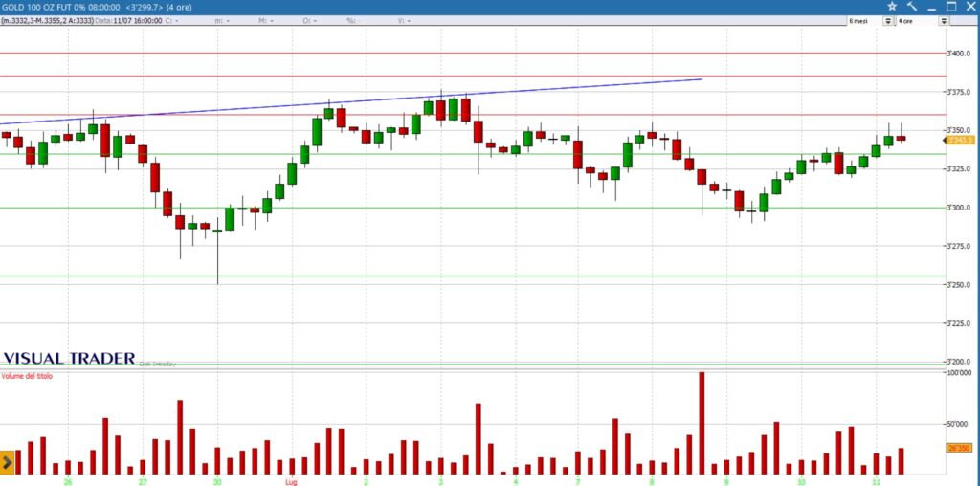Click the 3'275.0 price axis label
The image size is (980, 486).
(958, 246)
